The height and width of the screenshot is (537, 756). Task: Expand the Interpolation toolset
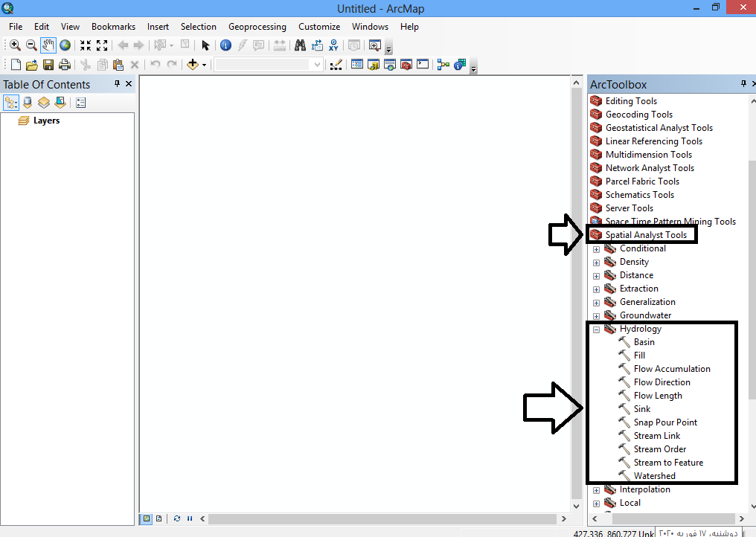[x=597, y=490]
